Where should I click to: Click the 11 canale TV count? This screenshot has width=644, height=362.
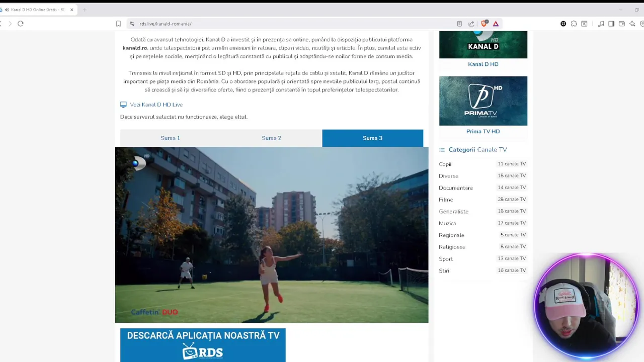tap(512, 163)
